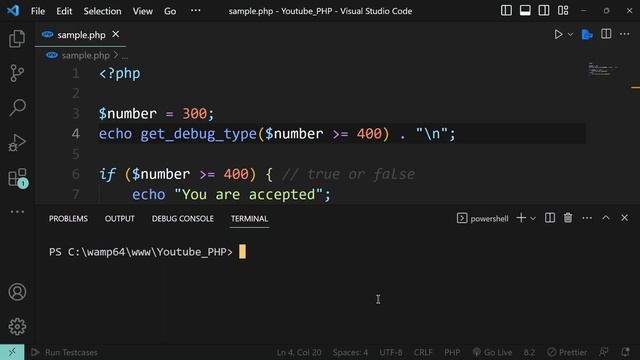The height and width of the screenshot is (360, 640).
Task: Click the blue debug run icon
Action: click(587, 35)
